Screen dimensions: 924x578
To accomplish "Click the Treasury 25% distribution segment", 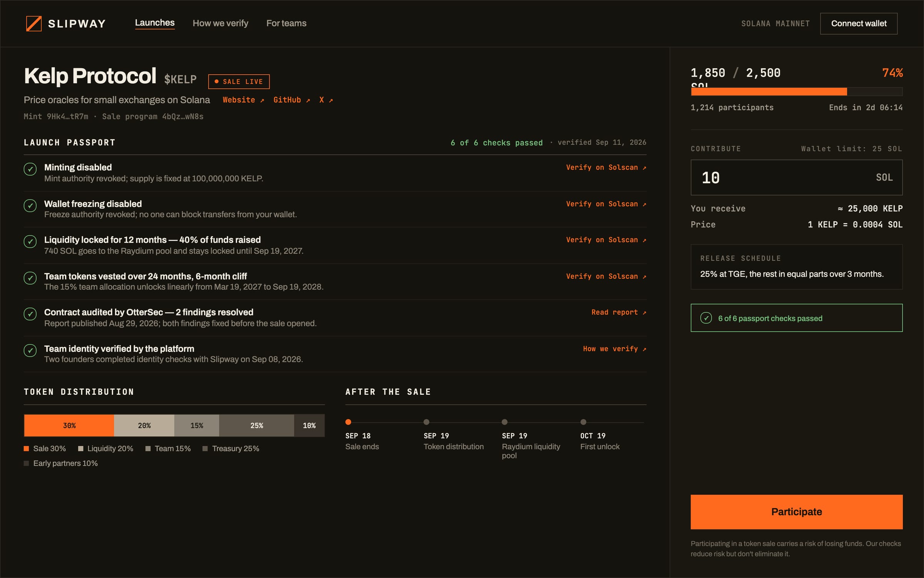I will 257,426.
